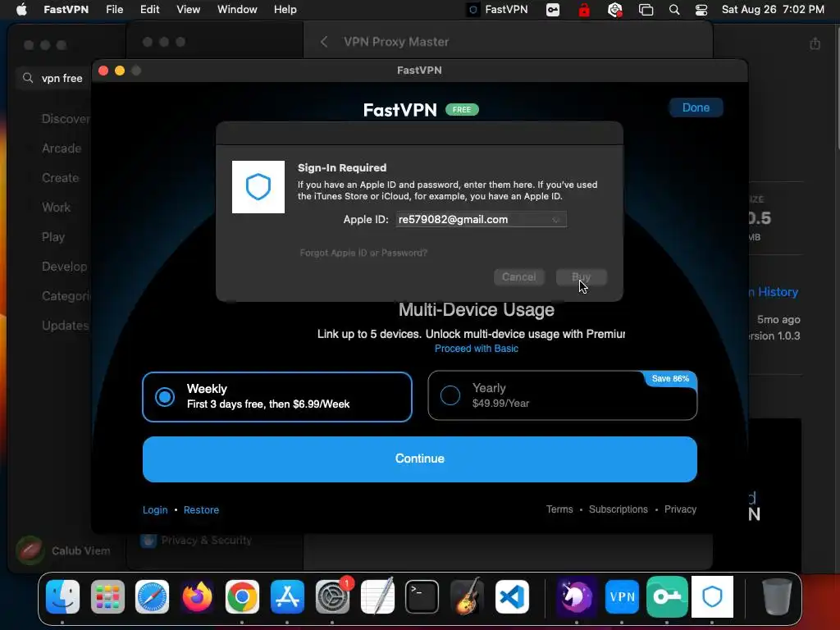Screen dimensions: 840x630
Task: Click the Done button in FastVPN
Action: click(696, 107)
